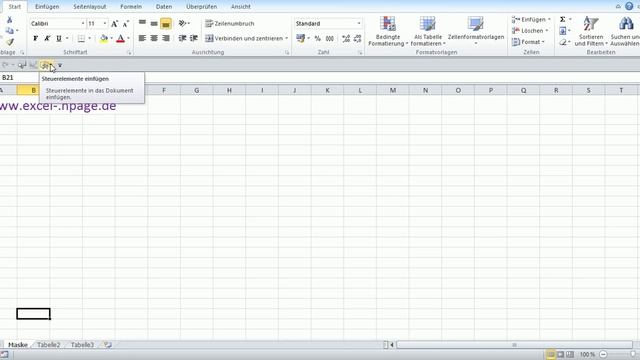Screen dimensions: 640x360
Task: Click Steuerelemente einfügen quick access icon
Action: click(46, 65)
